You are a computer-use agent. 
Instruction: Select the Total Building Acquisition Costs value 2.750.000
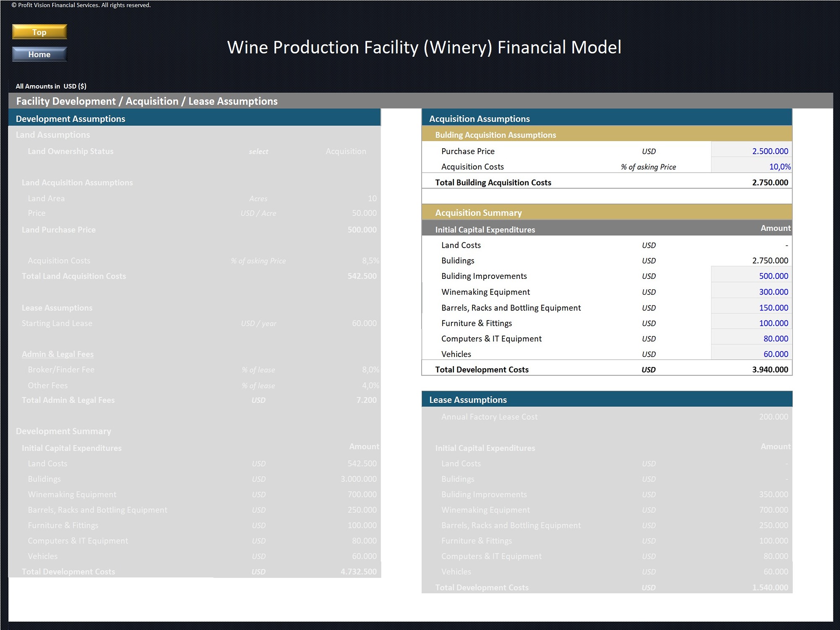coord(770,183)
